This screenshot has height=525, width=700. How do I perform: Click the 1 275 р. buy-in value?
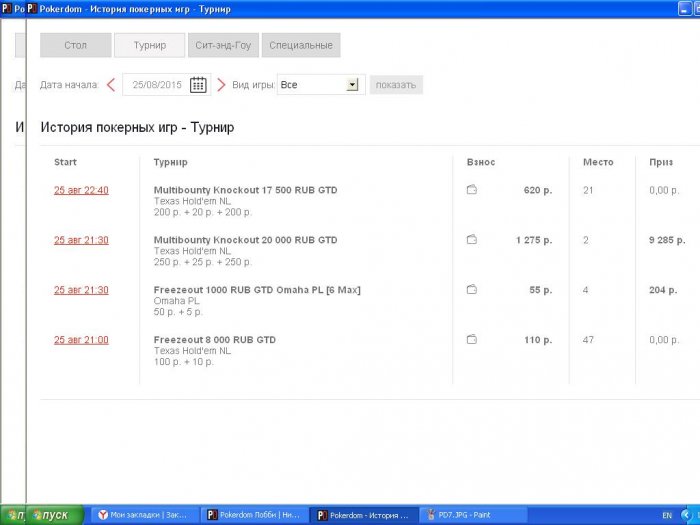coord(534,240)
